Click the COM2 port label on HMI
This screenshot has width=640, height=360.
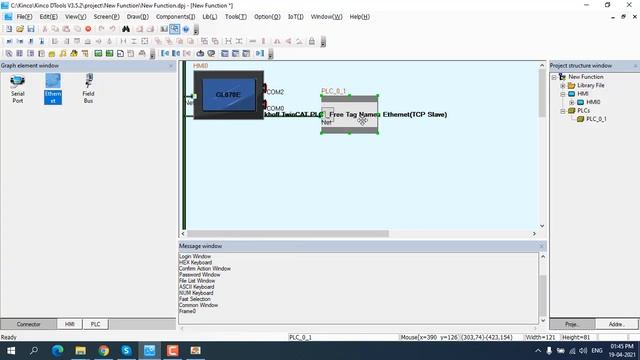click(276, 92)
